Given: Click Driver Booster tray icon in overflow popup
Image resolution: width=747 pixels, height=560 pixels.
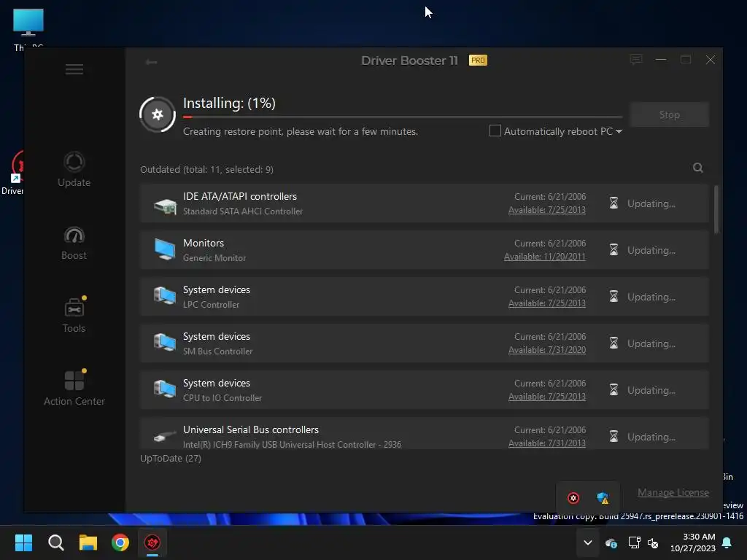Looking at the screenshot, I should point(573,498).
